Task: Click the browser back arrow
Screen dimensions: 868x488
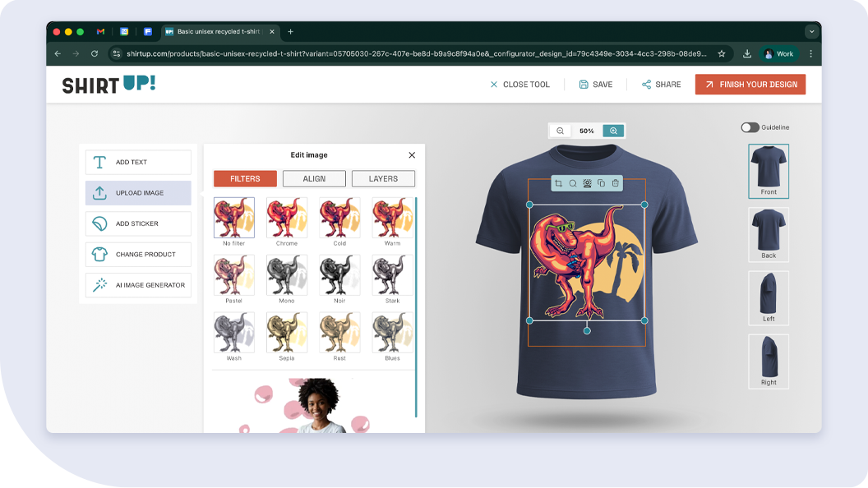Action: [x=58, y=53]
